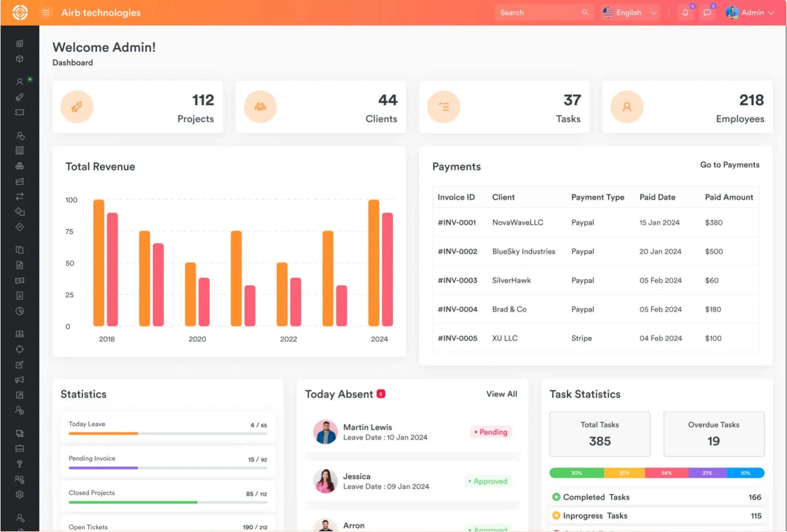Open the notifications bell
Viewport: 787px width, 532px height.
(x=685, y=12)
